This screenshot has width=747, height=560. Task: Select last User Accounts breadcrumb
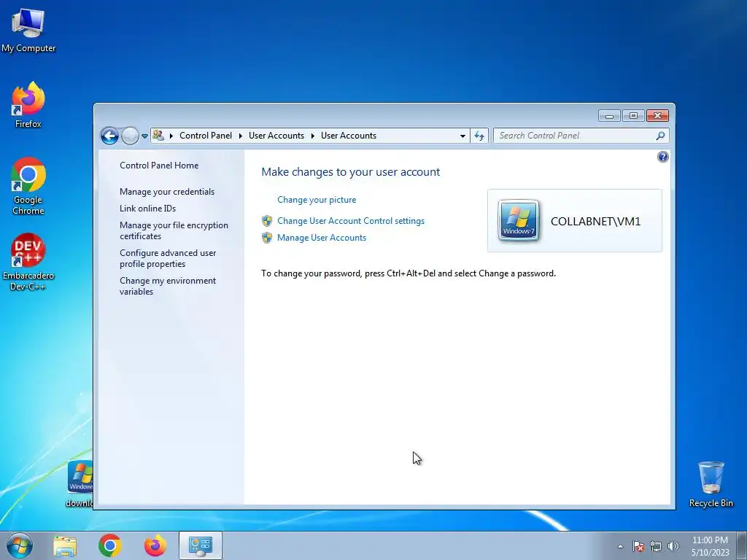point(349,136)
